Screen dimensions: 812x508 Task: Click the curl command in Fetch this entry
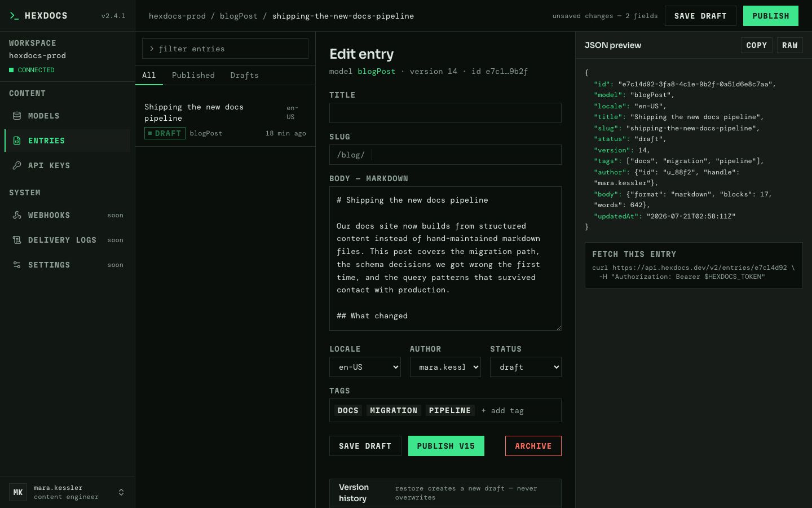(x=694, y=272)
